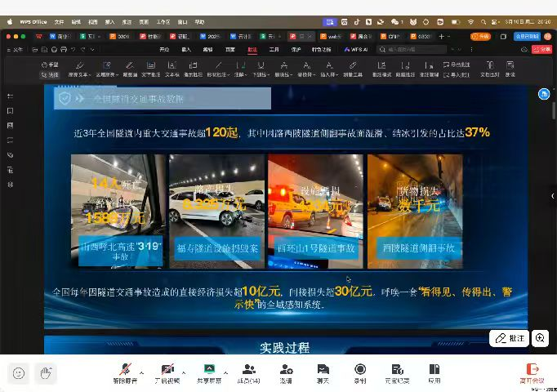This screenshot has height=392, width=557.
Task: Click the floating 批注 annotate button
Action: (x=510, y=337)
